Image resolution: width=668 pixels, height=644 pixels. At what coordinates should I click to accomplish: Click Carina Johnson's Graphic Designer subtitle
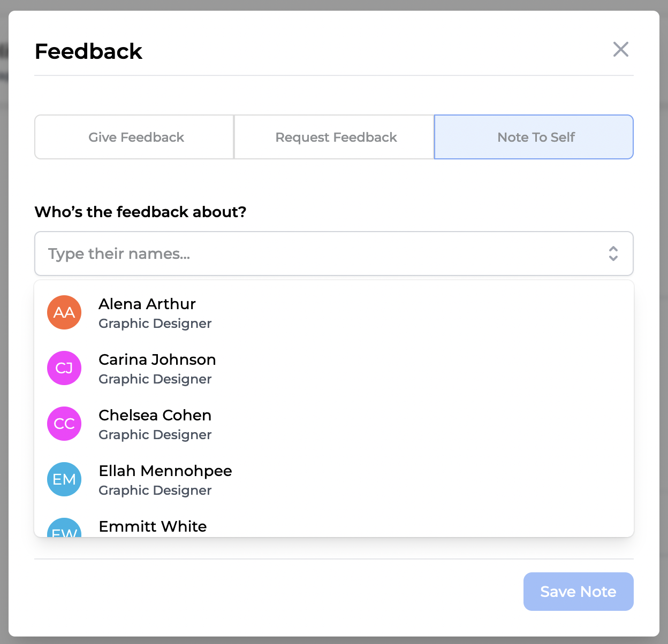[155, 379]
